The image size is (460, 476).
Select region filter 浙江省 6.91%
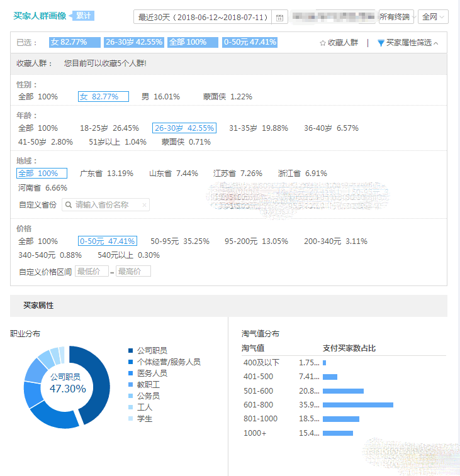302,174
